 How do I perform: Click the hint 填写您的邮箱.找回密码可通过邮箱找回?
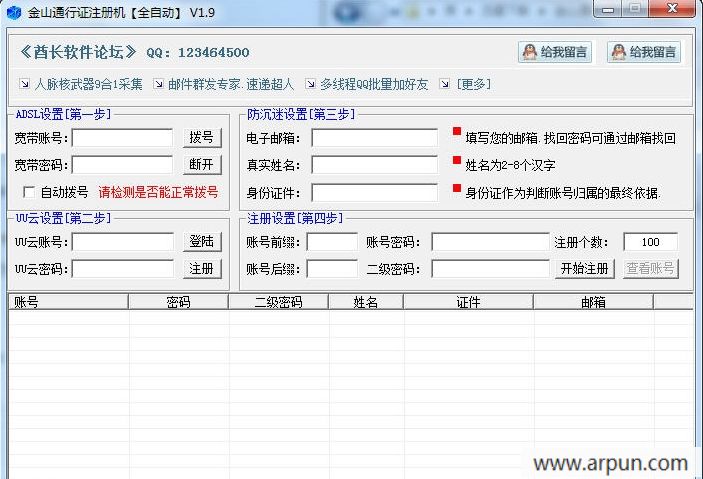[x=570, y=138]
